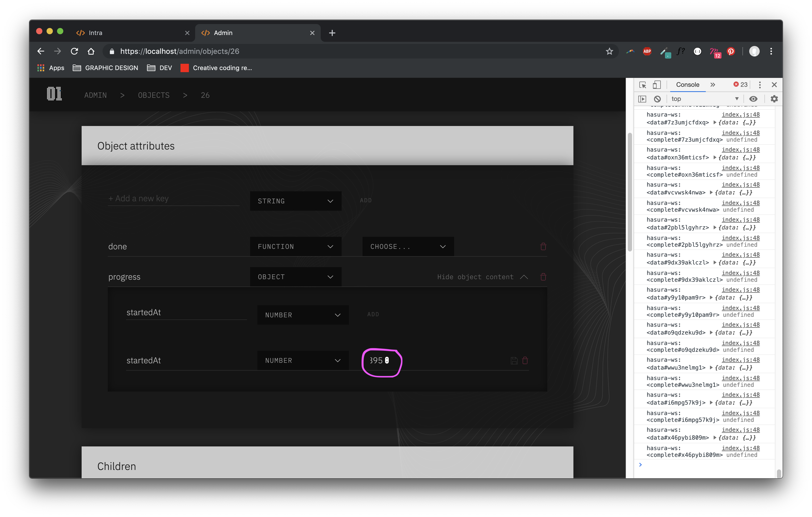Image resolution: width=812 pixels, height=517 pixels.
Task: Delete the done attribute
Action: pyautogui.click(x=543, y=246)
